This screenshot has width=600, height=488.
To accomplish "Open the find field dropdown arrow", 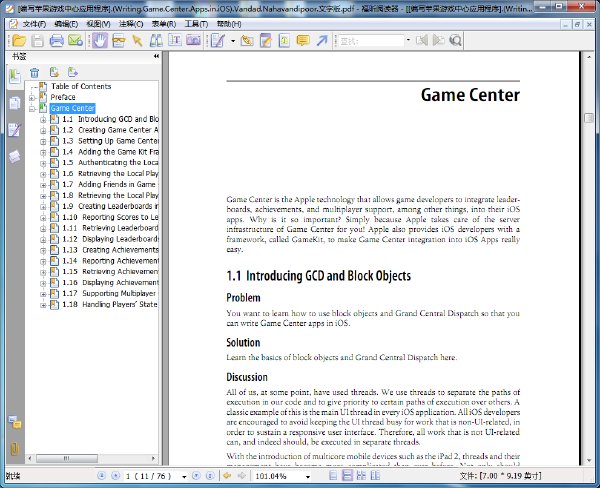I will click(x=408, y=40).
